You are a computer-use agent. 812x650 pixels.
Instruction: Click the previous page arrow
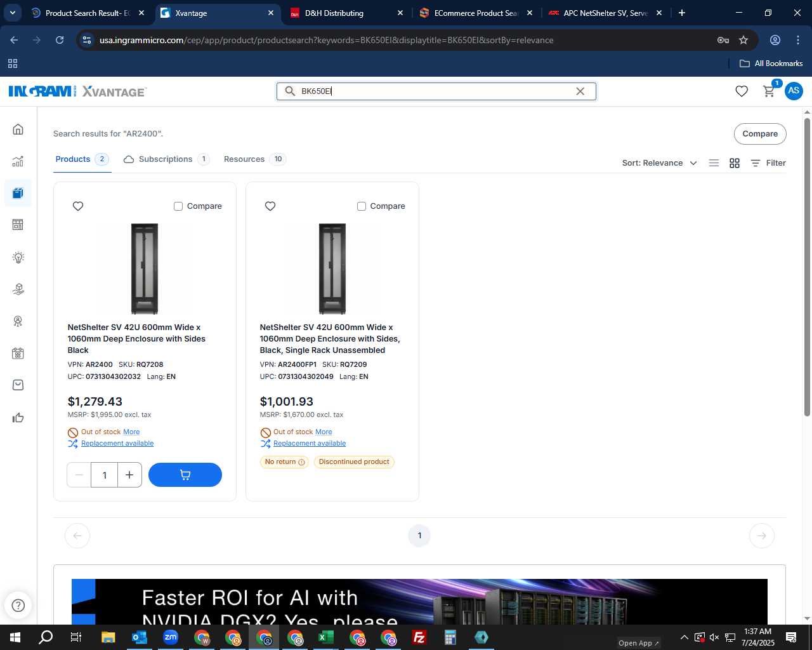click(x=77, y=536)
